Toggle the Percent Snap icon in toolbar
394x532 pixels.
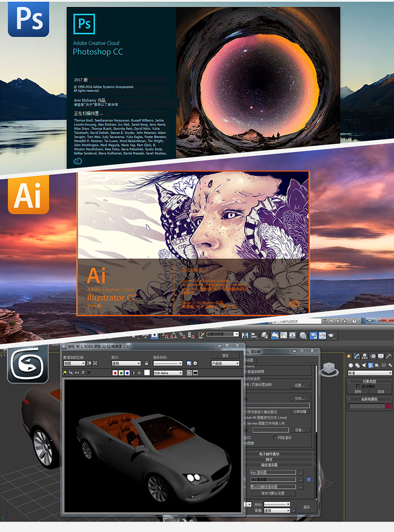click(182, 335)
